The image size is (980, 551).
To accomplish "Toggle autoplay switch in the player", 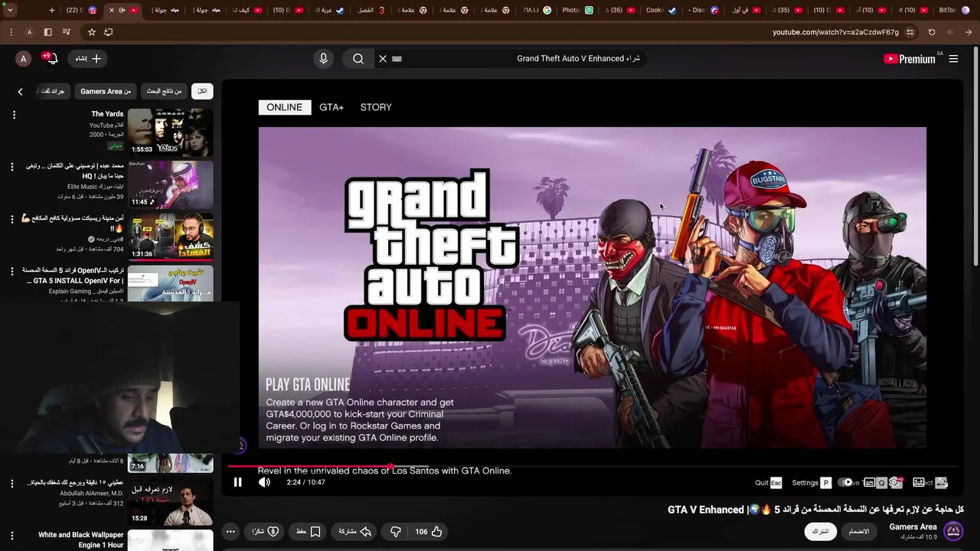I will [846, 482].
